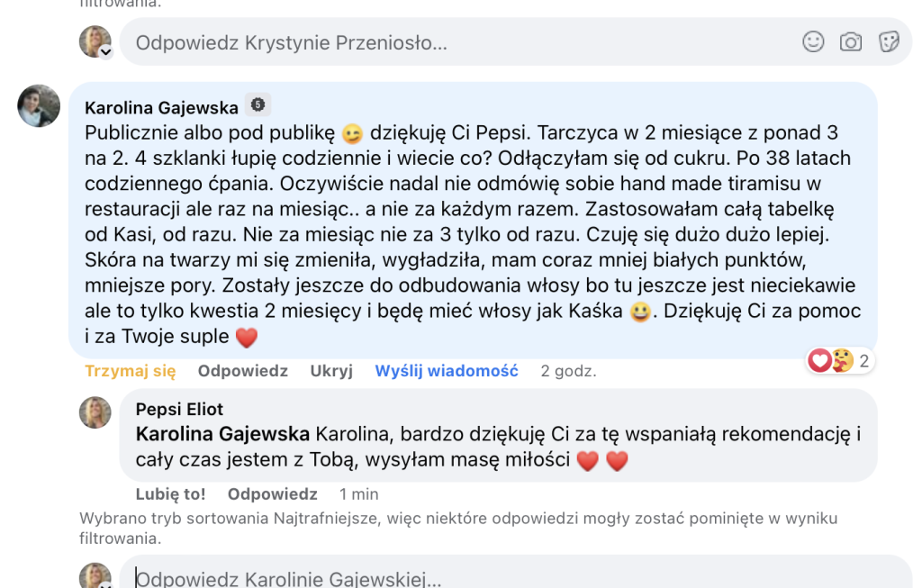Switch commenting identity via top avatar arrow
922x588 pixels.
tap(106, 53)
